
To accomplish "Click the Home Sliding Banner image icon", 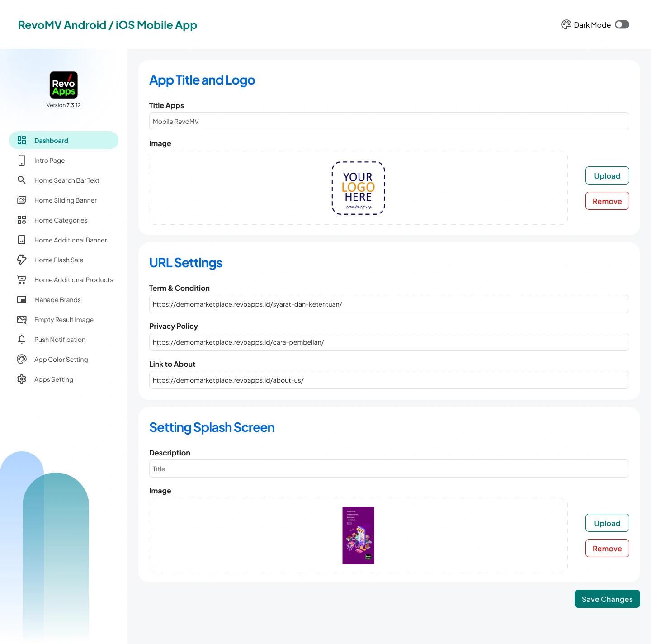I will click(22, 200).
